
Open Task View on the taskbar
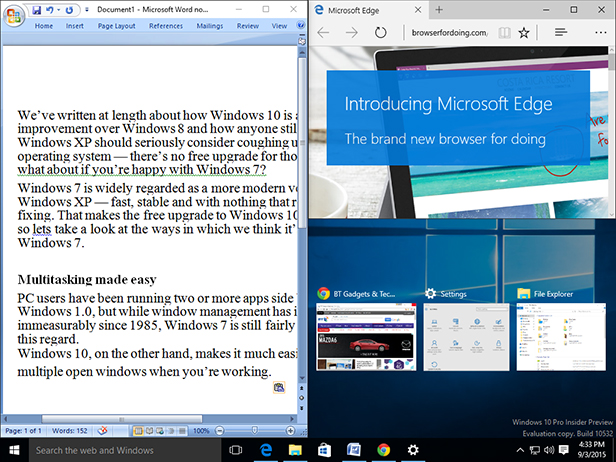pos(236,450)
